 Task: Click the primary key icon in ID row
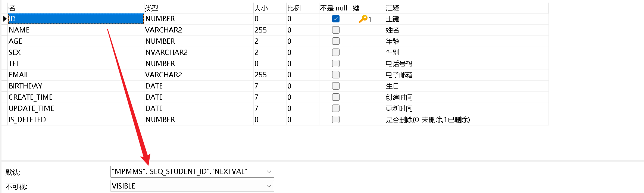click(363, 19)
